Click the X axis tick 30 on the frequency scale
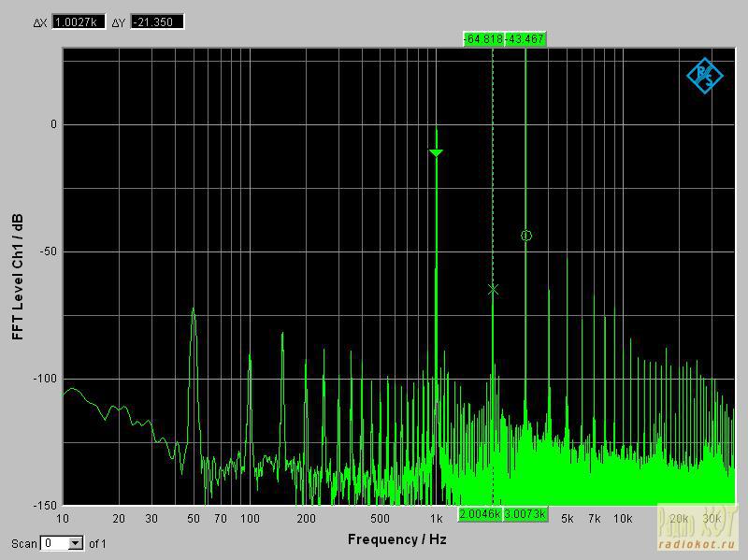748x560 pixels. tap(151, 519)
